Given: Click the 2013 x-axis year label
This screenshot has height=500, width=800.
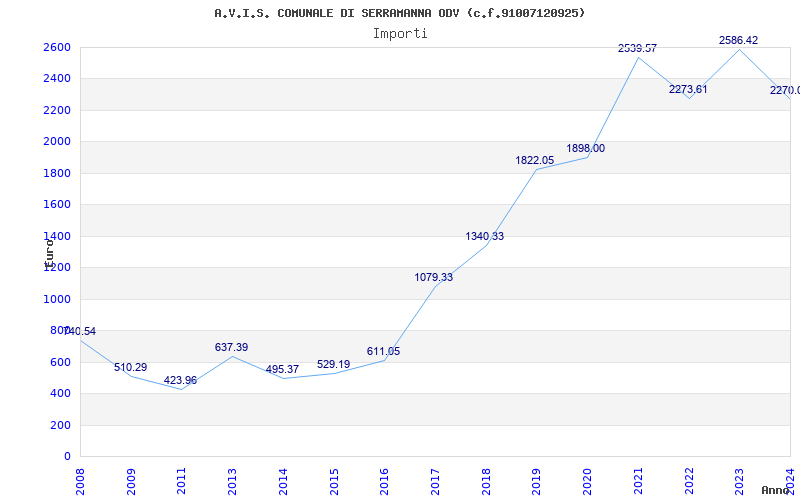Looking at the screenshot, I should pos(232,482).
